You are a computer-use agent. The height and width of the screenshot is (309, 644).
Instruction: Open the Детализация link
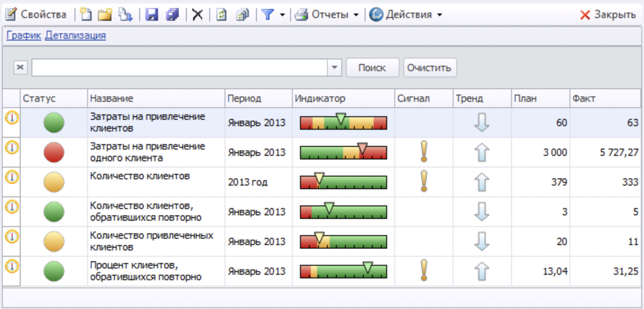pos(75,35)
